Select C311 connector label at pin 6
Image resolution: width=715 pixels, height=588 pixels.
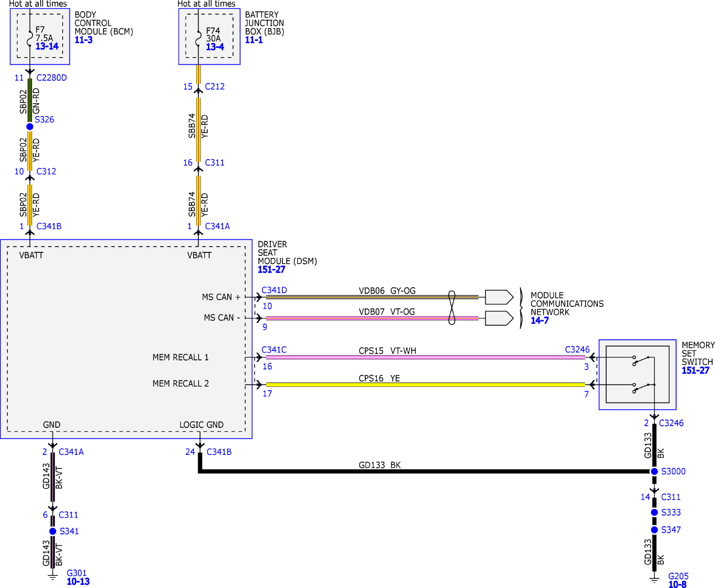[68, 515]
